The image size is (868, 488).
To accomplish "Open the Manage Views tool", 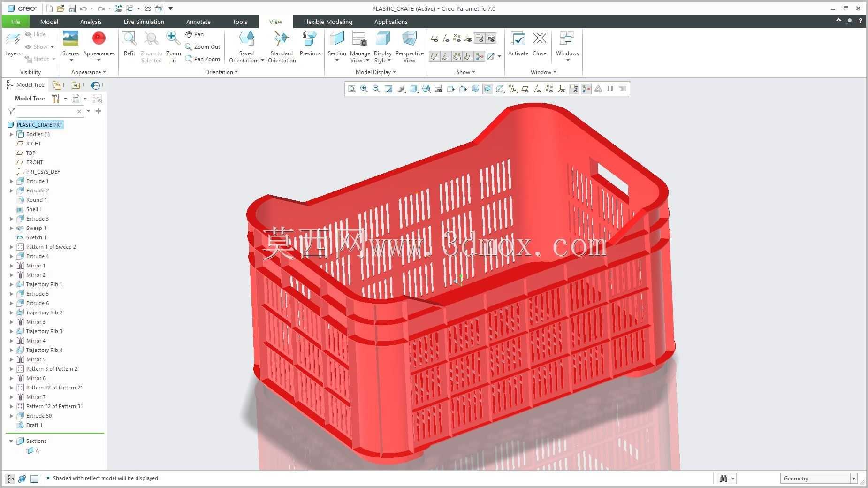I will (x=360, y=46).
